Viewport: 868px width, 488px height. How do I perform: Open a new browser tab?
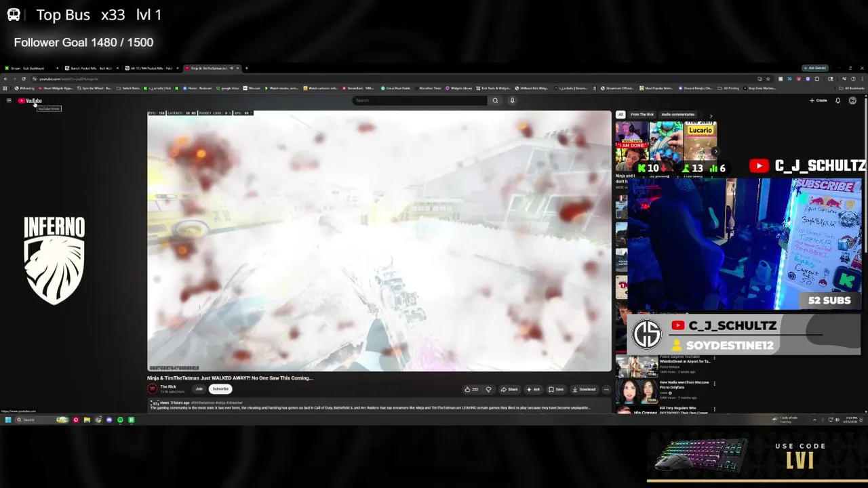point(246,68)
